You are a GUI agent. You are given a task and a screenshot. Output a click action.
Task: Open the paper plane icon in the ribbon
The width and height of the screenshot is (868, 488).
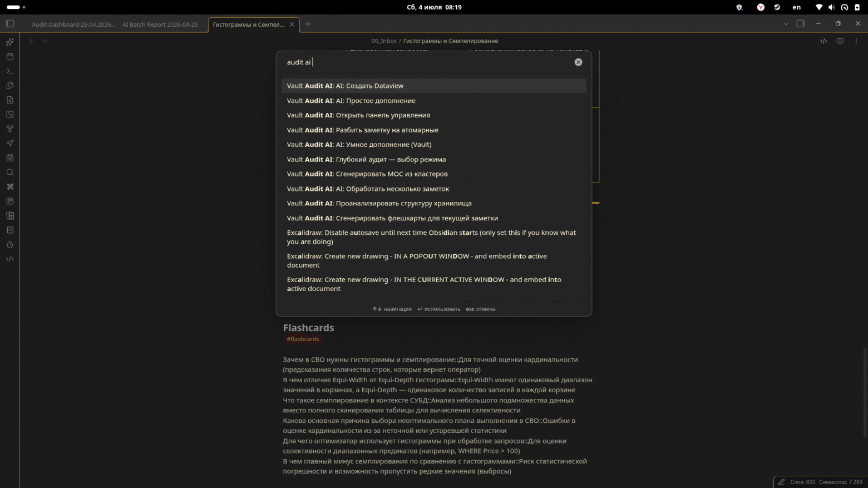(9, 143)
